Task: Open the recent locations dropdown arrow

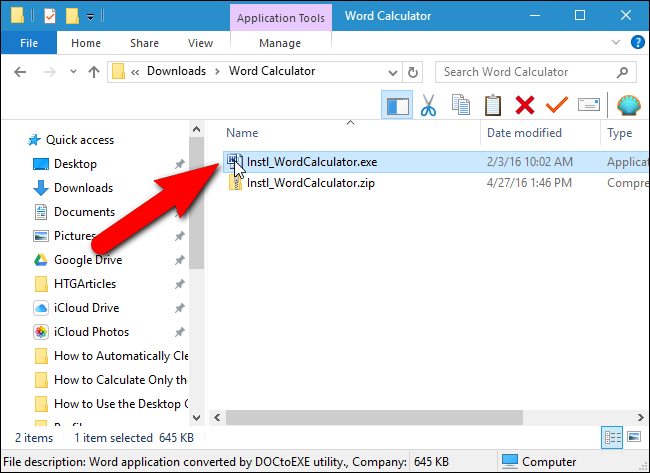Action: [x=73, y=72]
